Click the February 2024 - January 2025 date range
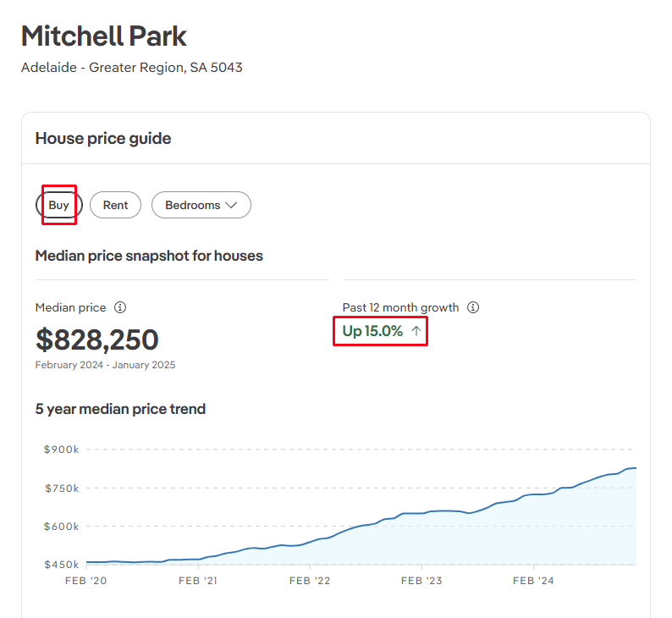 (x=105, y=365)
